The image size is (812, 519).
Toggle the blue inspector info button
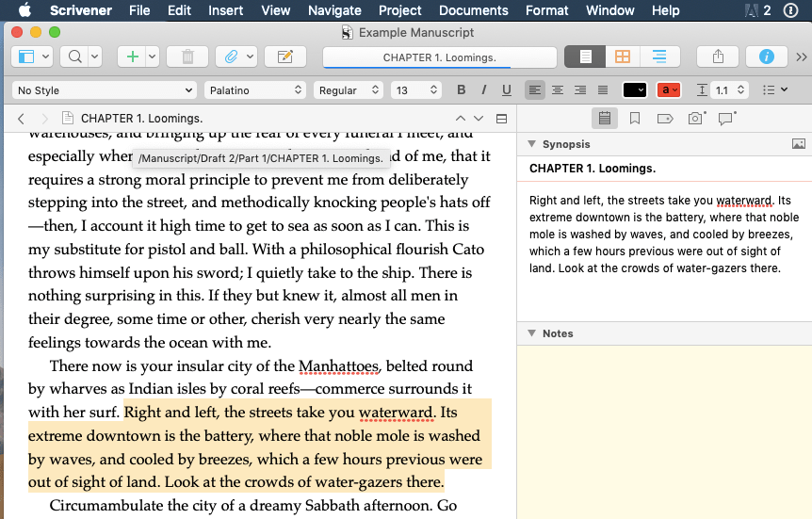click(767, 57)
